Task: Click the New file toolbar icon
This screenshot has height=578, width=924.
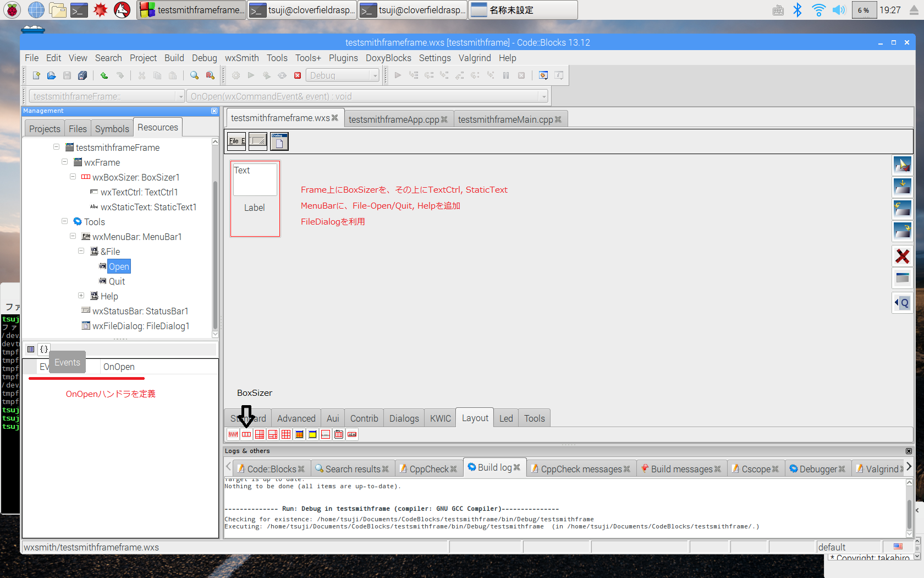Action: tap(36, 75)
